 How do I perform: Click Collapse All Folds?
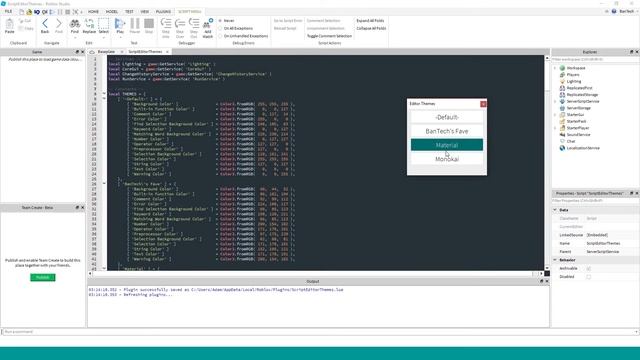click(371, 28)
